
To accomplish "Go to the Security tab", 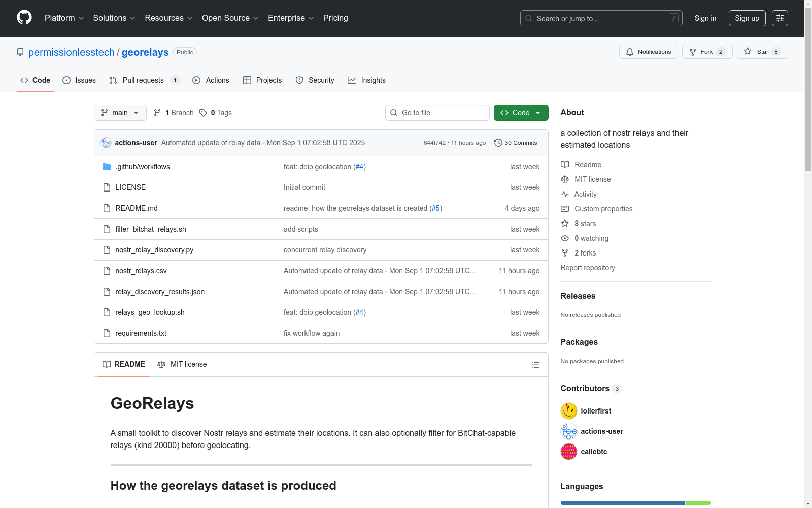I will (315, 80).
